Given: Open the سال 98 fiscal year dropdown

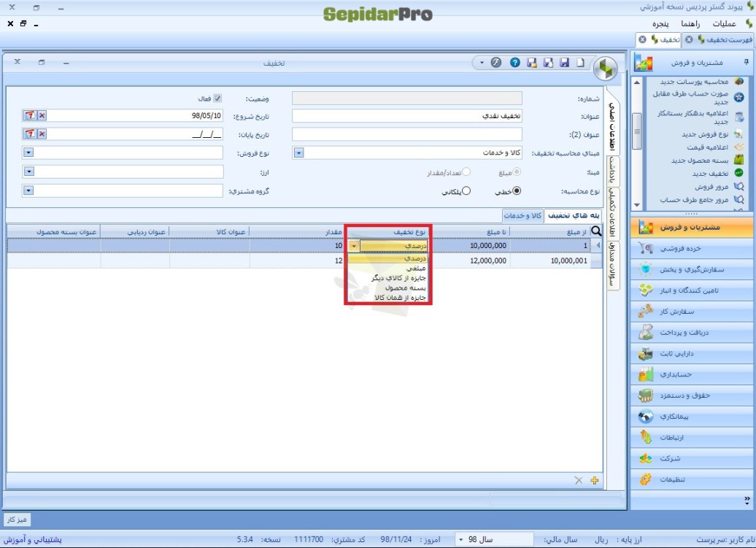Looking at the screenshot, I should 461,539.
